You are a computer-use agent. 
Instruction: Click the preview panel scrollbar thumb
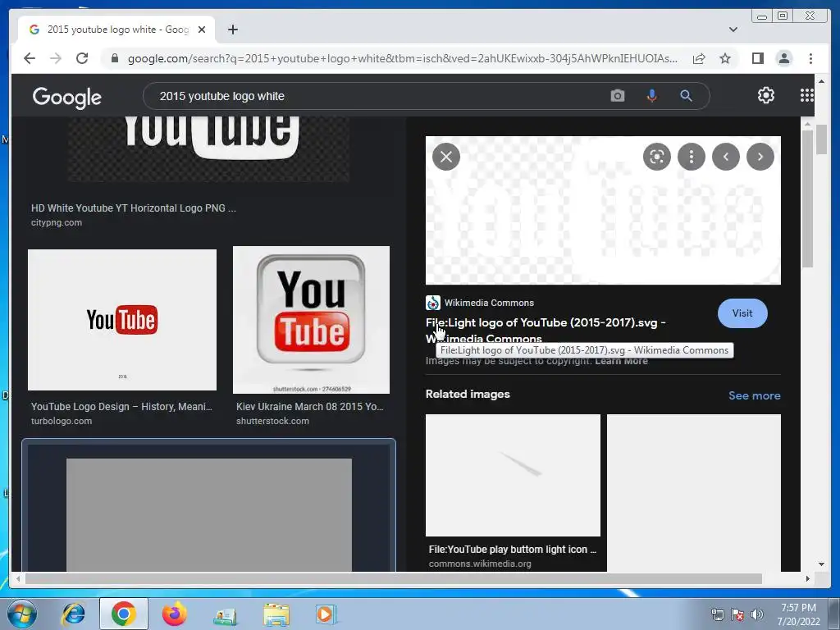[x=807, y=199]
